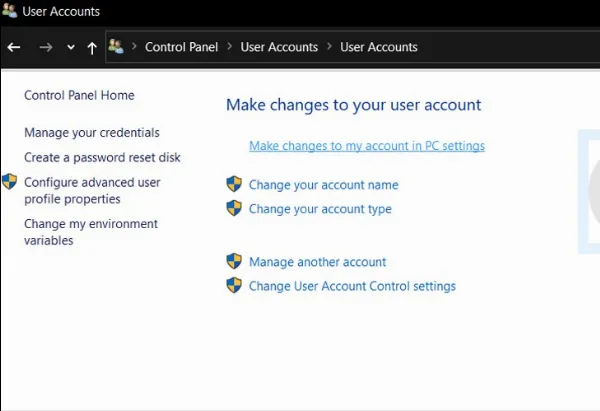Screen dimensions: 600x411
Task: Open Manage your credentials
Action: pyautogui.click(x=92, y=133)
